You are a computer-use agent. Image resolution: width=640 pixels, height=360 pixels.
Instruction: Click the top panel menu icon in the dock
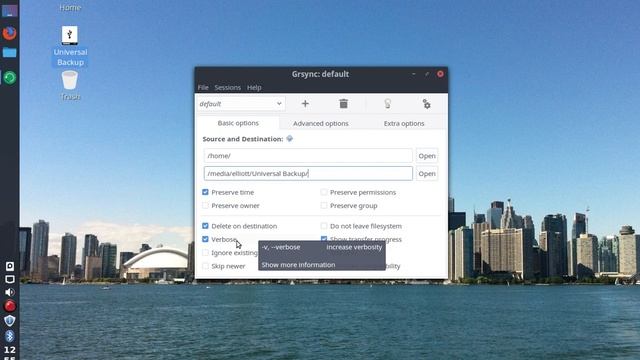(x=10, y=10)
